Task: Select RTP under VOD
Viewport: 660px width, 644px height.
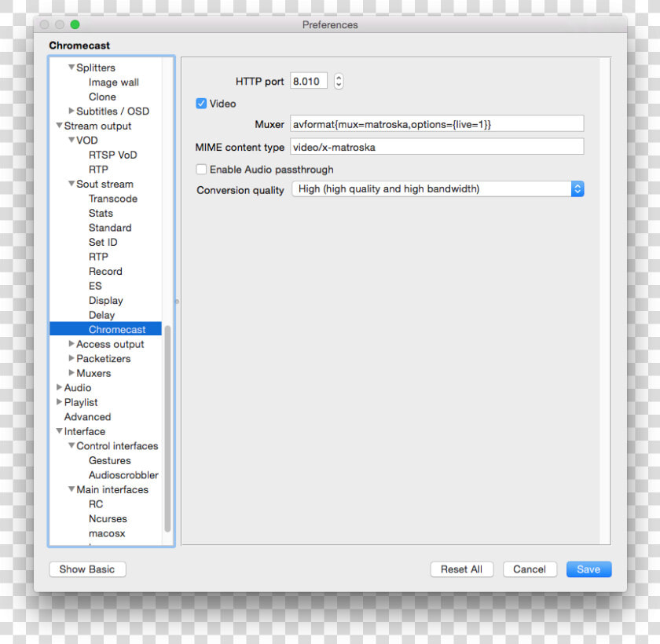Action: tap(98, 169)
